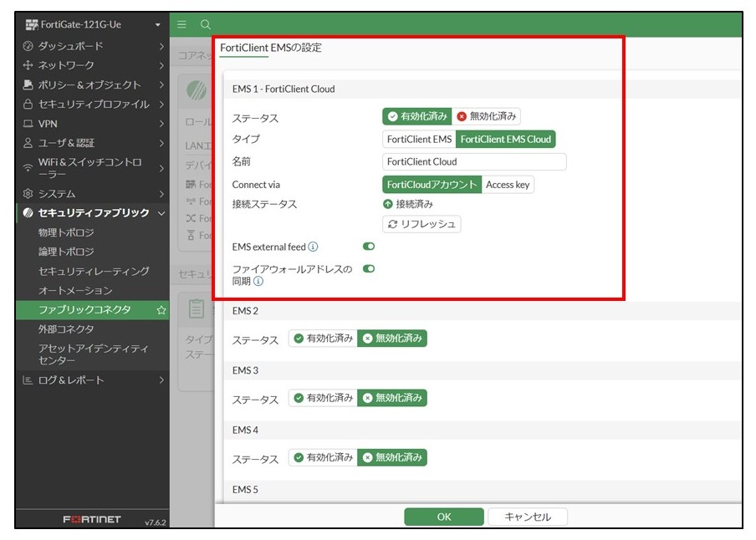Click the hamburger menu icon in header
This screenshot has height=540, width=756.
click(181, 24)
